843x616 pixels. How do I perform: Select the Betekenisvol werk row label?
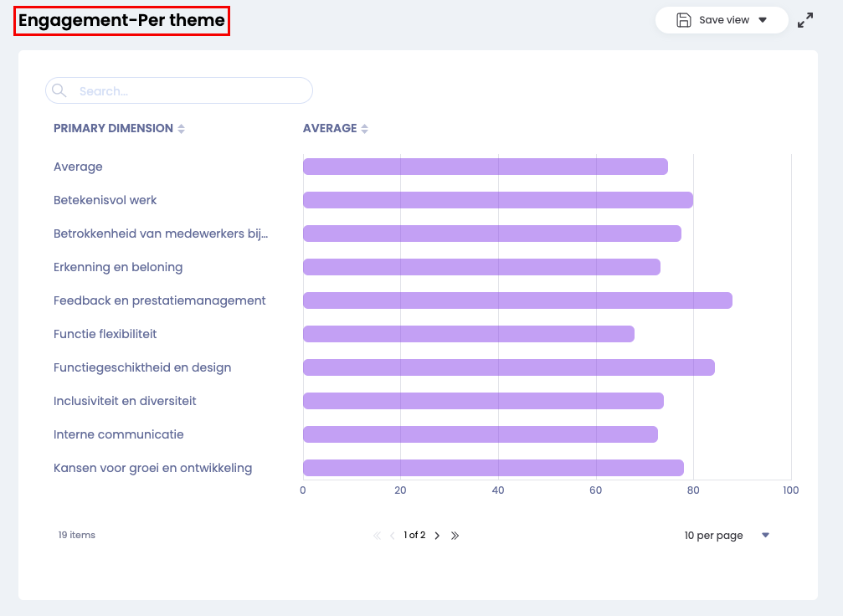(x=105, y=200)
